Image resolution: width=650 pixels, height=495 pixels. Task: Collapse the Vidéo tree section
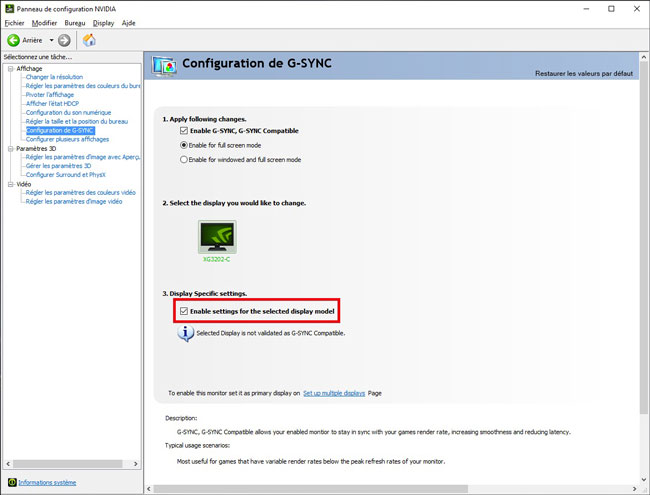(x=9, y=184)
